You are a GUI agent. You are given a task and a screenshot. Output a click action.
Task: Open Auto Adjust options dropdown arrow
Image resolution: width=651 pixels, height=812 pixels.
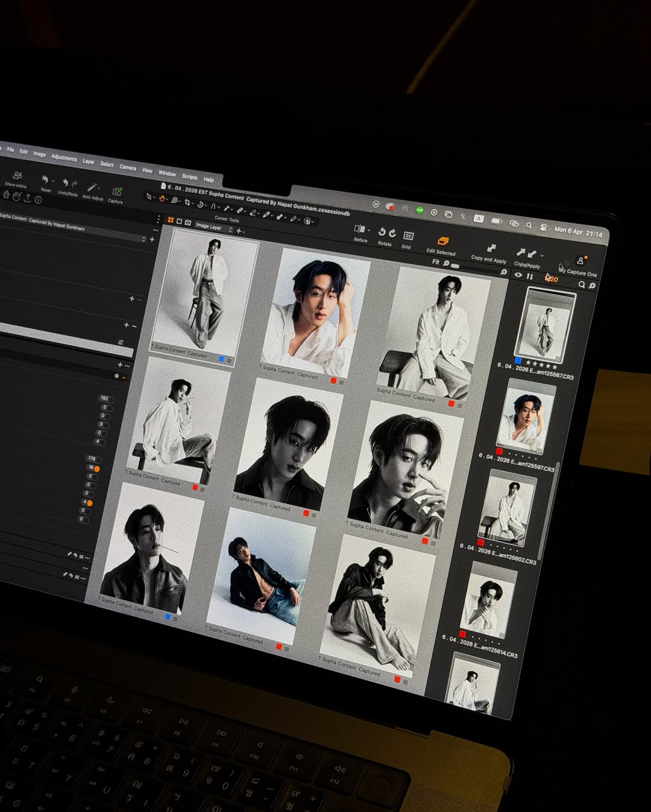100,189
